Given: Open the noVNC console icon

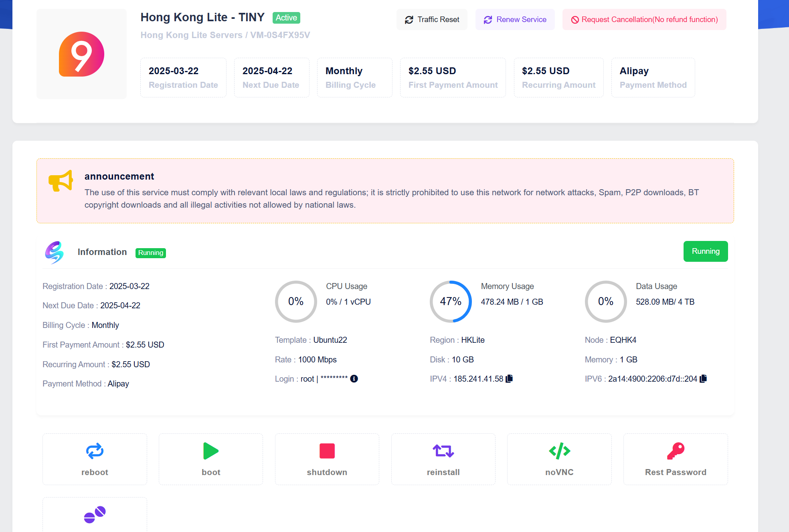Looking at the screenshot, I should pos(559,451).
